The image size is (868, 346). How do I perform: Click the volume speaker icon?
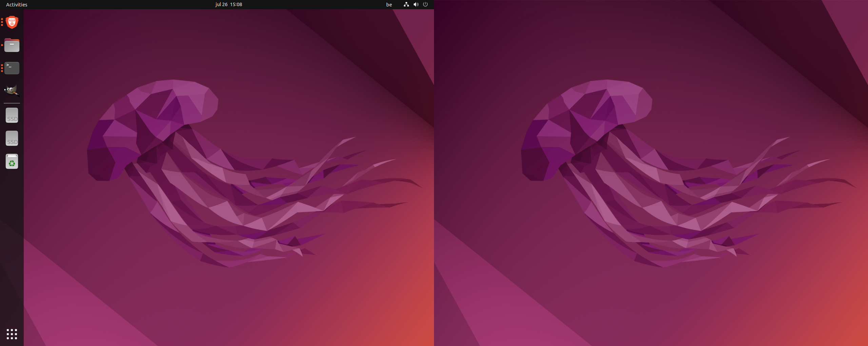pos(416,4)
